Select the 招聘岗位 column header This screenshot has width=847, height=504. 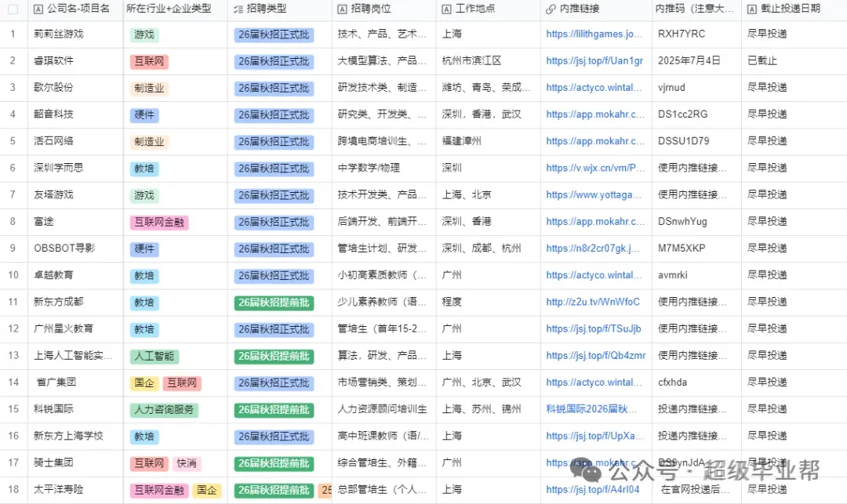pyautogui.click(x=384, y=9)
